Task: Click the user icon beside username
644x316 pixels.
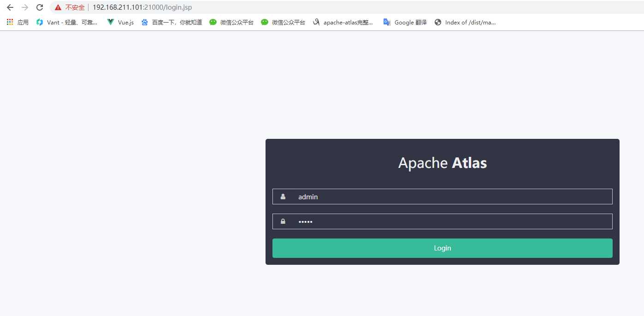Action: [283, 197]
